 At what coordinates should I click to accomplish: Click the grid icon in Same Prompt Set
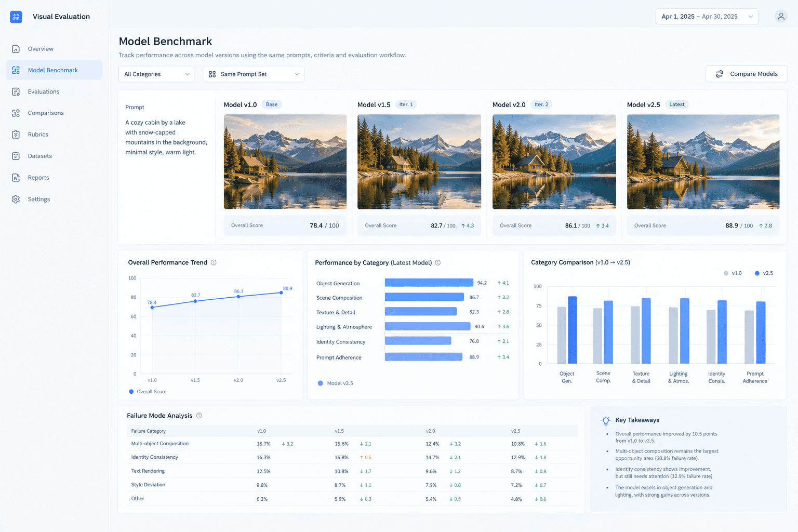212,74
